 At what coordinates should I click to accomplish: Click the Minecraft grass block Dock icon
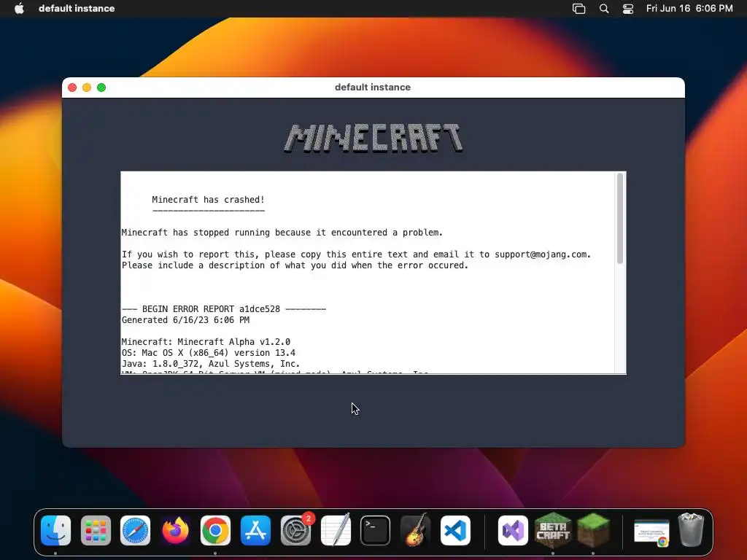pos(593,531)
